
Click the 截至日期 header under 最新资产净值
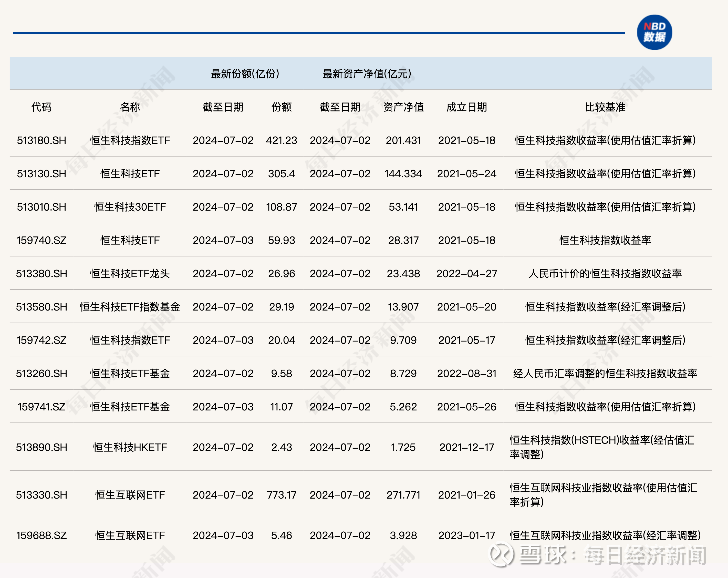(340, 107)
